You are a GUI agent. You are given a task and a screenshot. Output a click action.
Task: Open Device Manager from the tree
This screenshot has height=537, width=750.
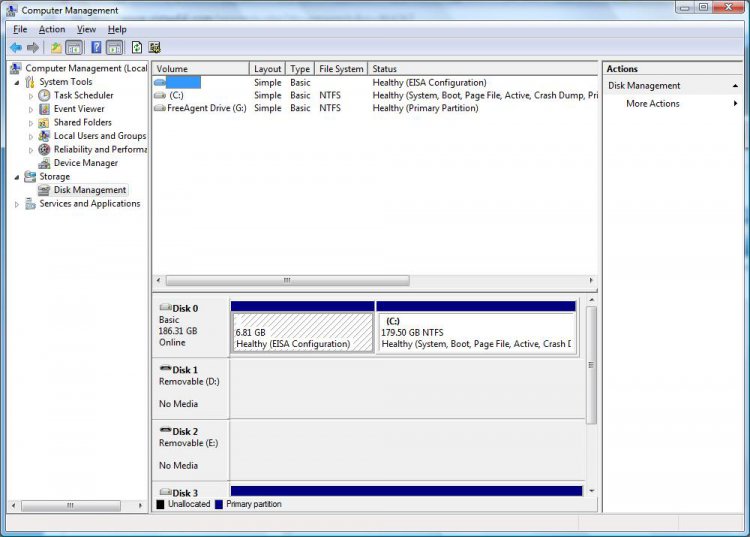[x=85, y=163]
